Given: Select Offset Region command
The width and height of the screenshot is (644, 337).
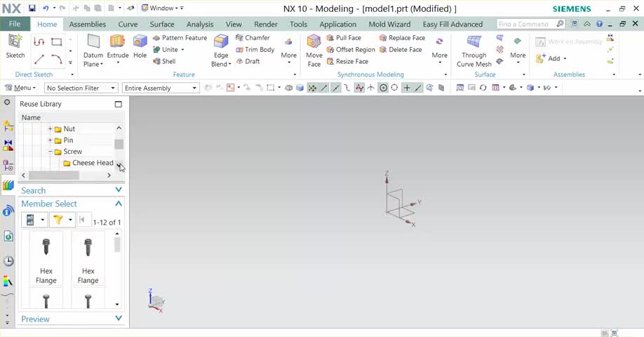Looking at the screenshot, I should (x=351, y=49).
